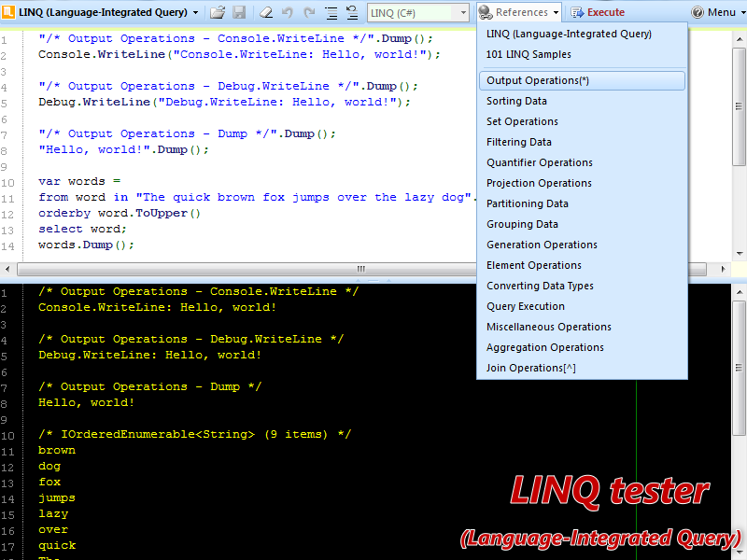The height and width of the screenshot is (560, 747).
Task: Open the Menu button
Action: pyautogui.click(x=716, y=12)
